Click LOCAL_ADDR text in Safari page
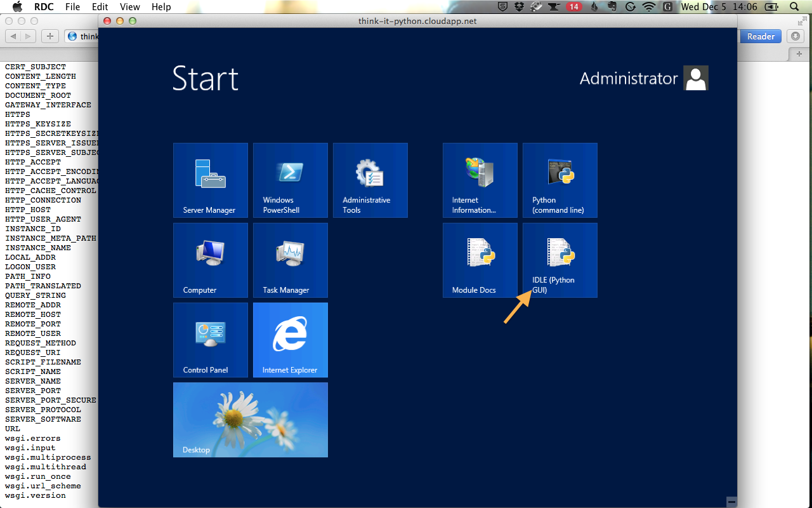Image resolution: width=812 pixels, height=508 pixels. [30, 257]
